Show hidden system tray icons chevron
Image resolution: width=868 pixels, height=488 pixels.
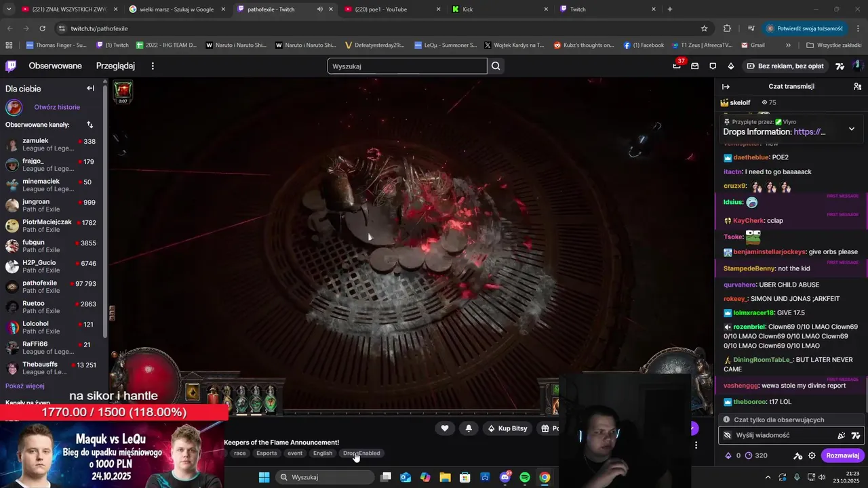click(768, 477)
